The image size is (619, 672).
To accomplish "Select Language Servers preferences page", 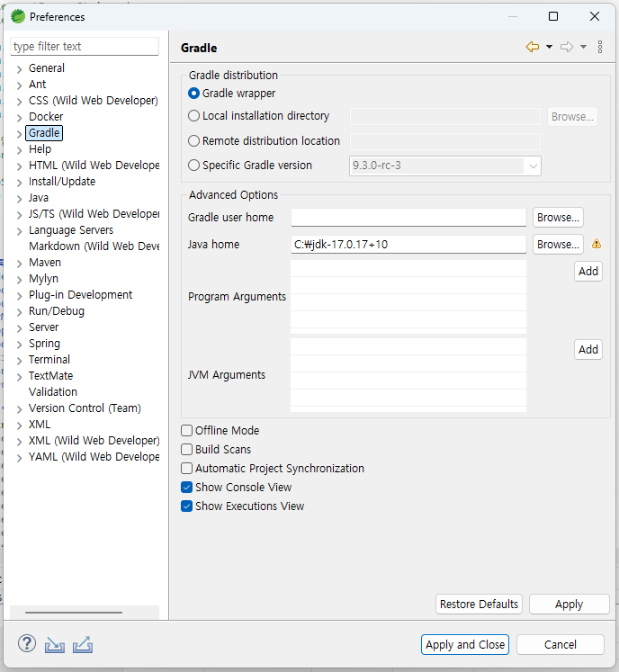I will pyautogui.click(x=71, y=230).
